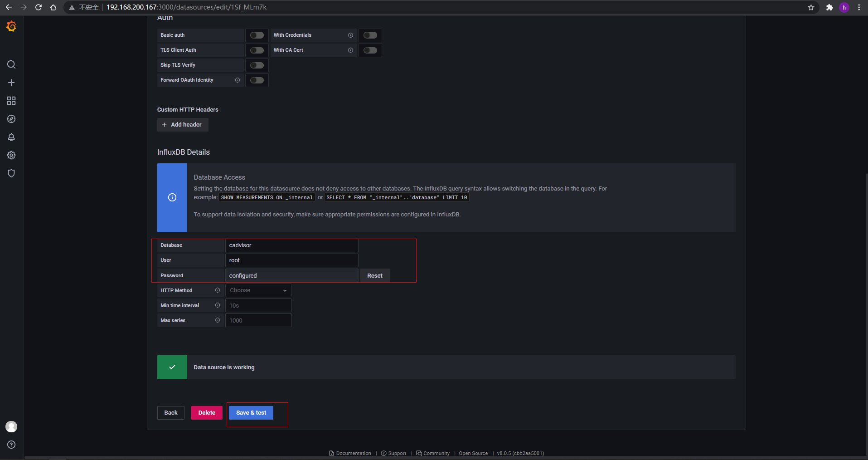Click the insecure site warning icon
868x460 pixels.
72,7
